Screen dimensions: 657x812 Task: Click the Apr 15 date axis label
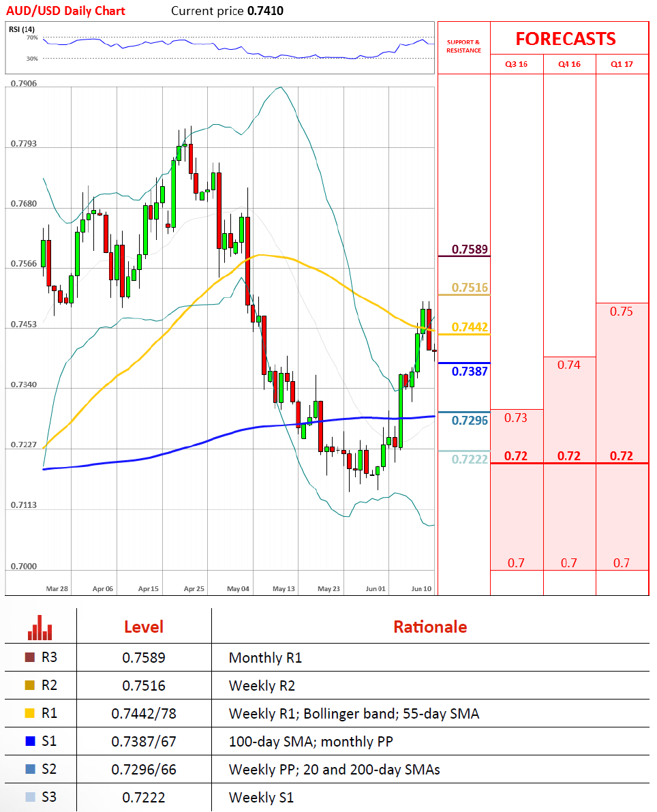coord(149,589)
